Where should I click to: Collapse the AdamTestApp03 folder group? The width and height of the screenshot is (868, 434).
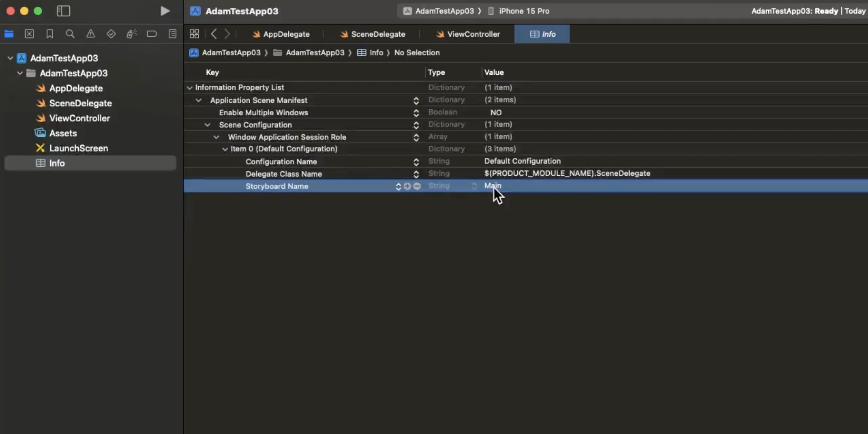tap(19, 73)
